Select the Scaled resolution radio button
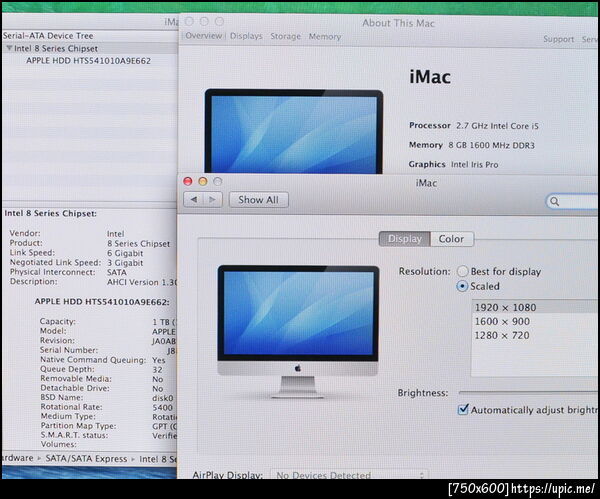The width and height of the screenshot is (600, 499). tap(462, 286)
